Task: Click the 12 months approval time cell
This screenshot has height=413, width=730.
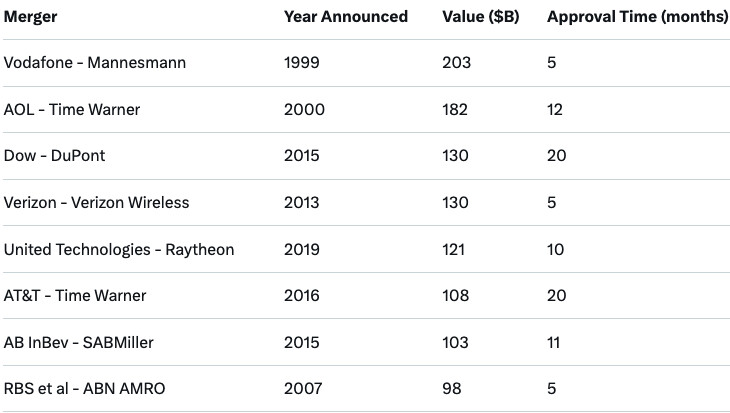Action: point(556,110)
